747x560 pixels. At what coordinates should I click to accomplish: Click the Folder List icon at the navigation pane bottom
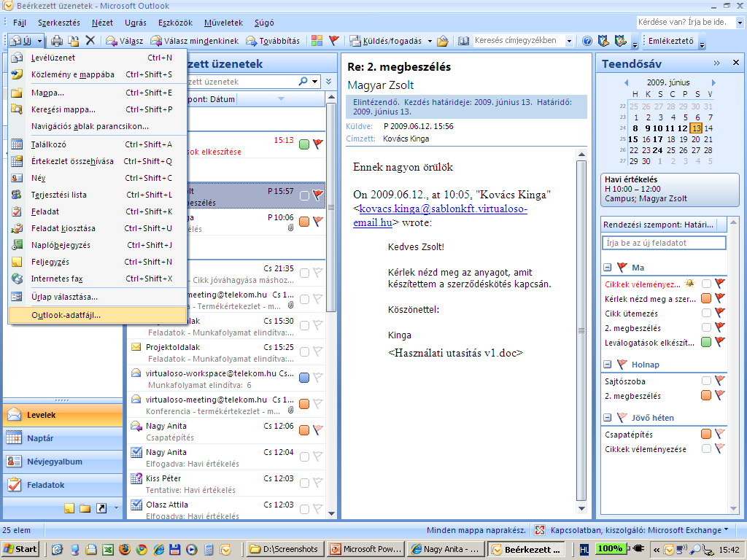pos(85,508)
